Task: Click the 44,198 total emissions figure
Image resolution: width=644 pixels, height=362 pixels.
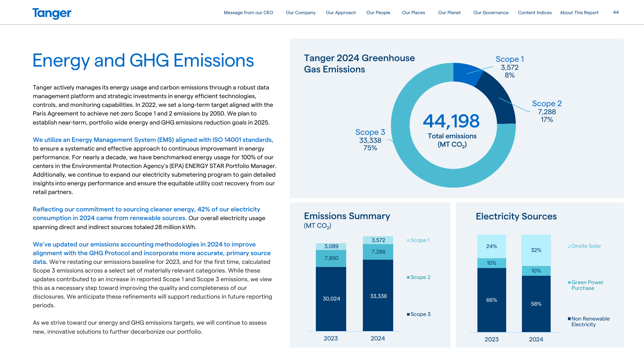Action: (x=451, y=121)
